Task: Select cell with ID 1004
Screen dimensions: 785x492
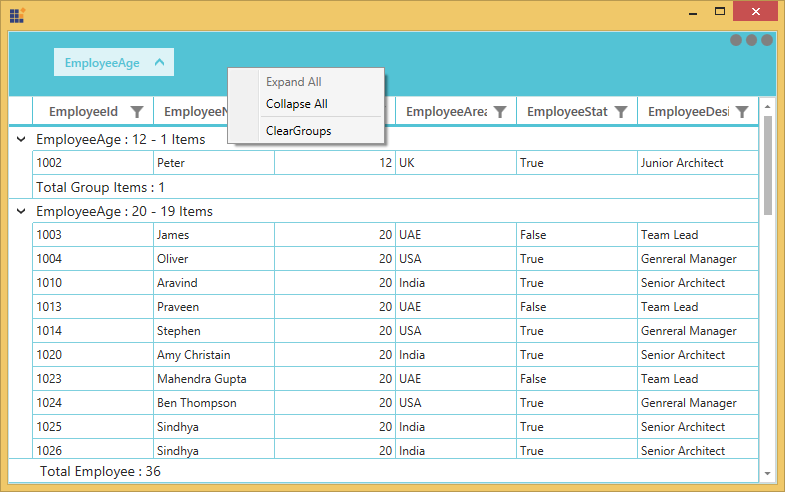Action: tap(93, 259)
